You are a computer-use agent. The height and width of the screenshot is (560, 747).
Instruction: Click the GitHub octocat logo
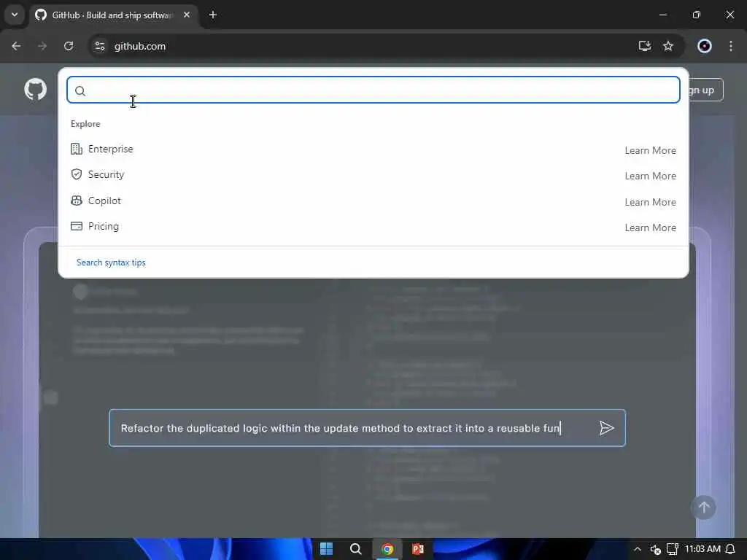pos(36,90)
